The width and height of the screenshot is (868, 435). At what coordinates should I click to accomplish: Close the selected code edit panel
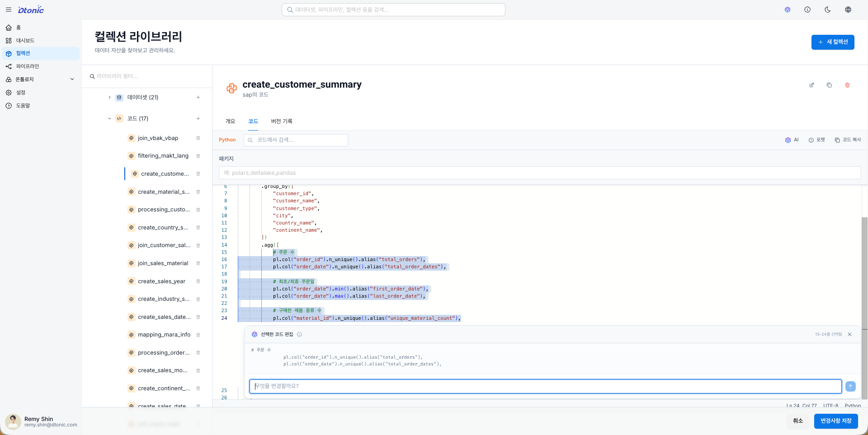[x=849, y=334]
